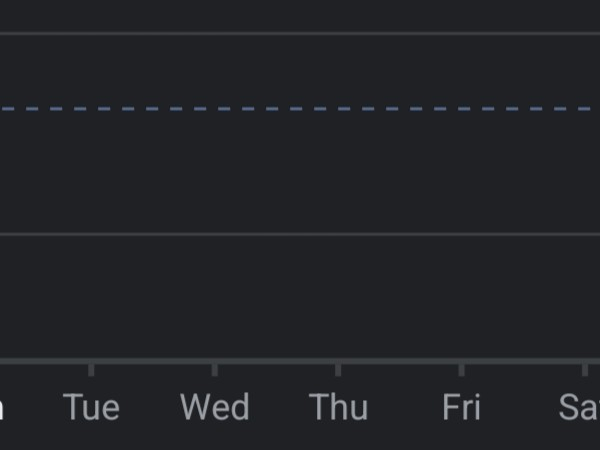600x450 pixels.
Task: Select the cut-off day label before Tue
Action: tap(2, 408)
